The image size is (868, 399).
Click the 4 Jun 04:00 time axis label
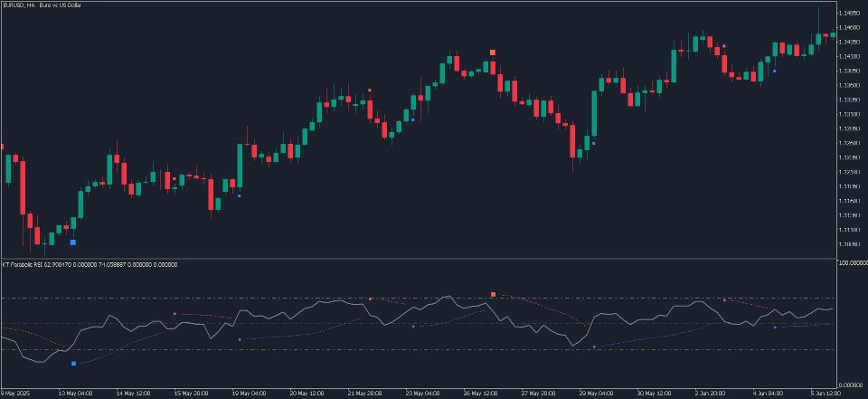click(x=769, y=393)
